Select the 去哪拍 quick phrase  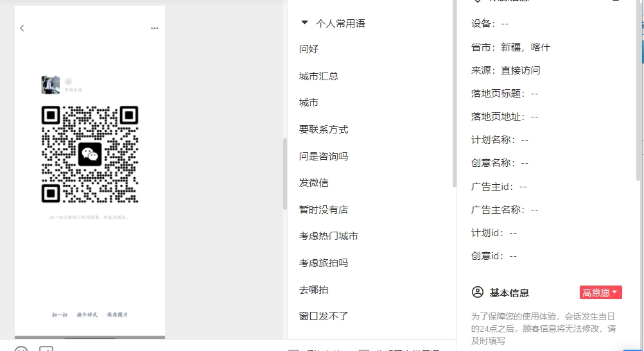[x=314, y=290]
